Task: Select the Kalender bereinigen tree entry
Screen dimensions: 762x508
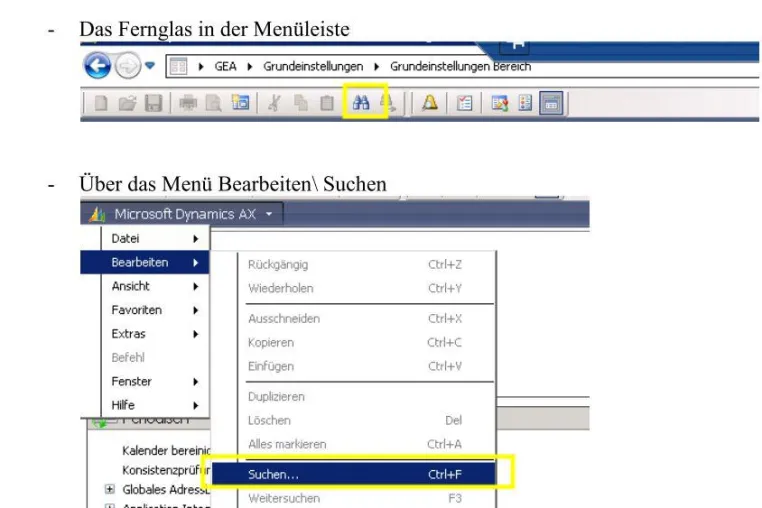Action: tap(166, 451)
